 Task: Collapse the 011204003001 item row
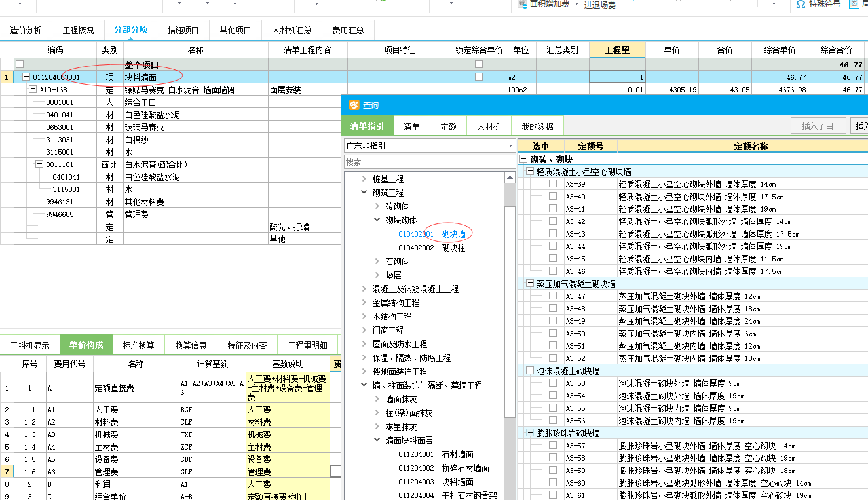pyautogui.click(x=26, y=77)
